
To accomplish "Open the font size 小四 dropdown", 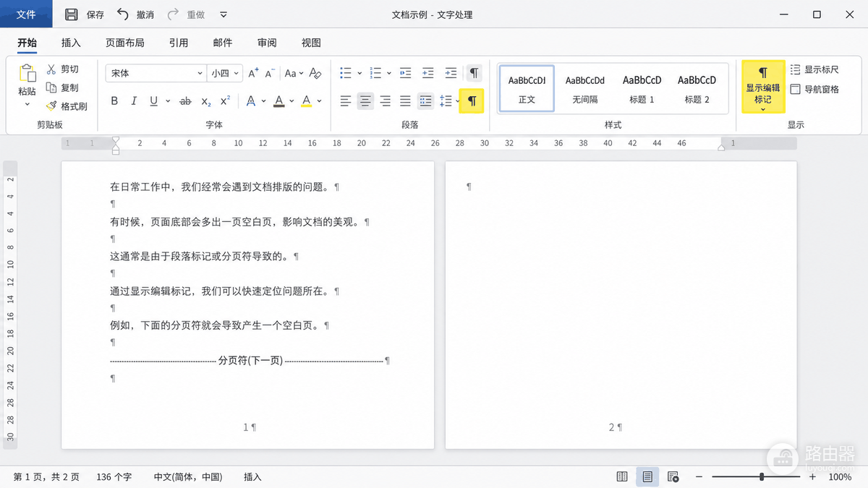I will (x=235, y=73).
